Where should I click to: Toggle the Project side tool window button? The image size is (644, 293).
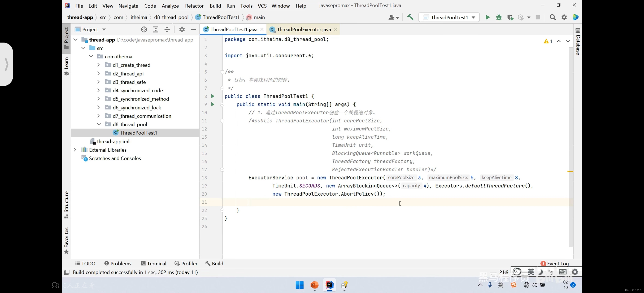pos(66,38)
